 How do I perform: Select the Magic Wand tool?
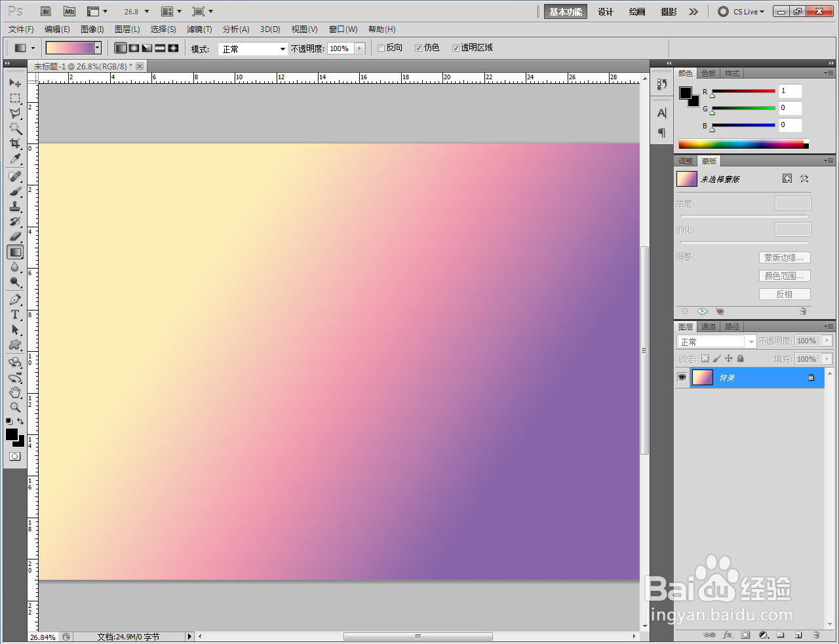click(15, 128)
